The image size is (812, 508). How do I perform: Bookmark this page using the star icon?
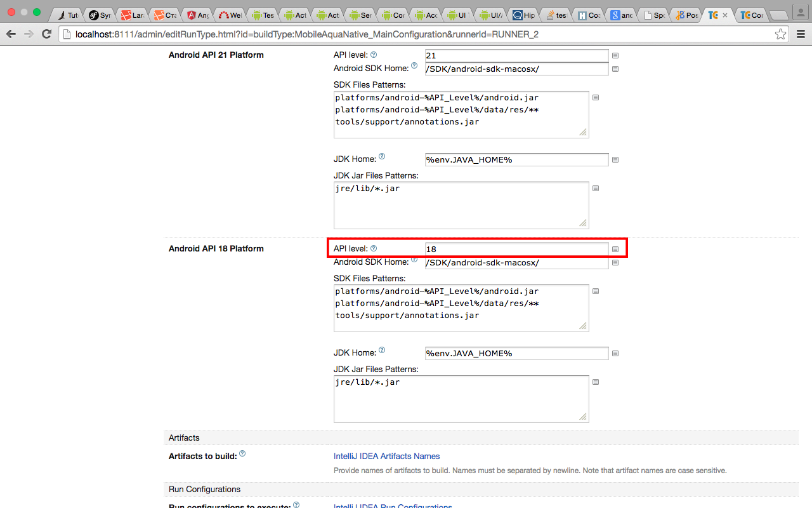pos(780,34)
